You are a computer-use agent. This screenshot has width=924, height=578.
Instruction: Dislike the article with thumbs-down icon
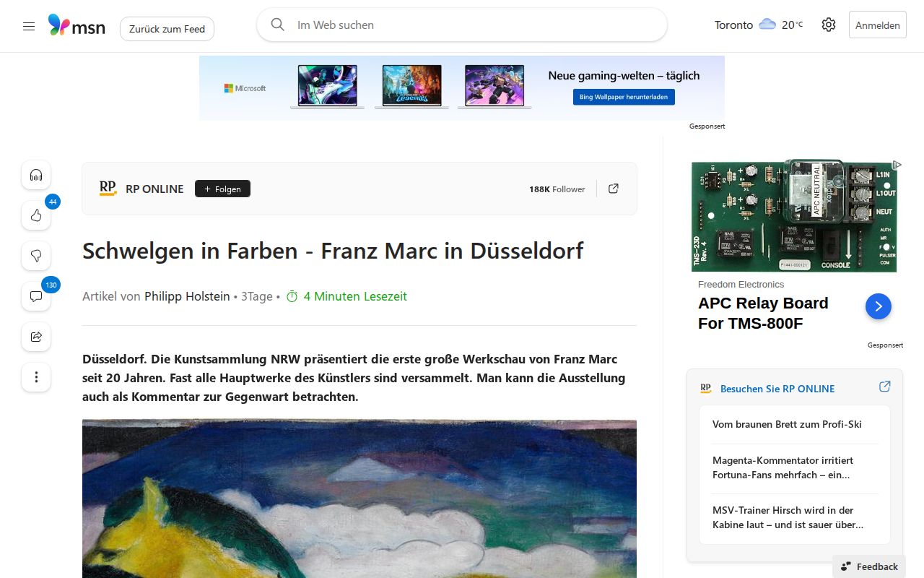[x=36, y=256]
